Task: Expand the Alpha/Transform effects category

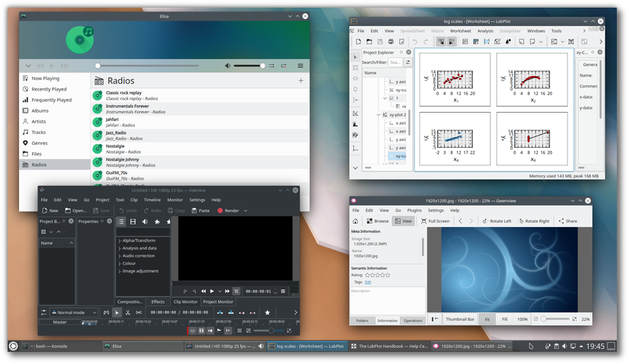Action: [x=137, y=241]
